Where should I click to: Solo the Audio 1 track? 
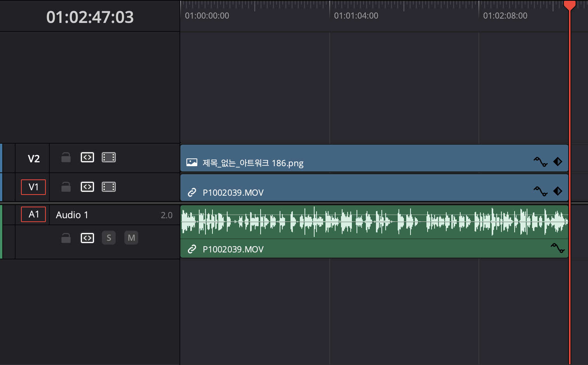pos(109,238)
